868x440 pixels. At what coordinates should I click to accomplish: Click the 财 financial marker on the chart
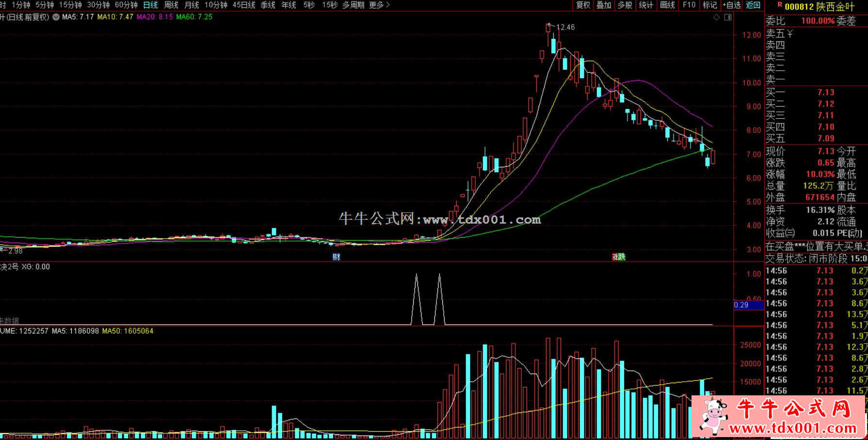coord(336,257)
